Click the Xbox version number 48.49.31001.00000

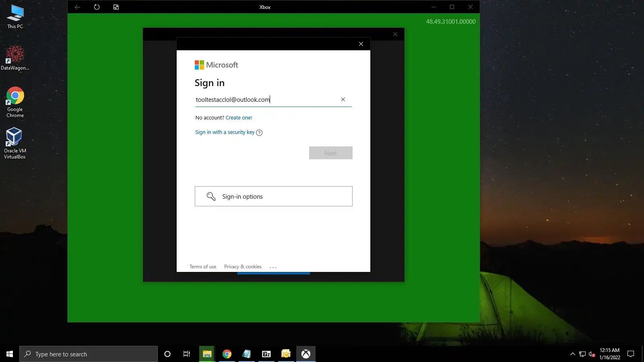click(x=451, y=22)
